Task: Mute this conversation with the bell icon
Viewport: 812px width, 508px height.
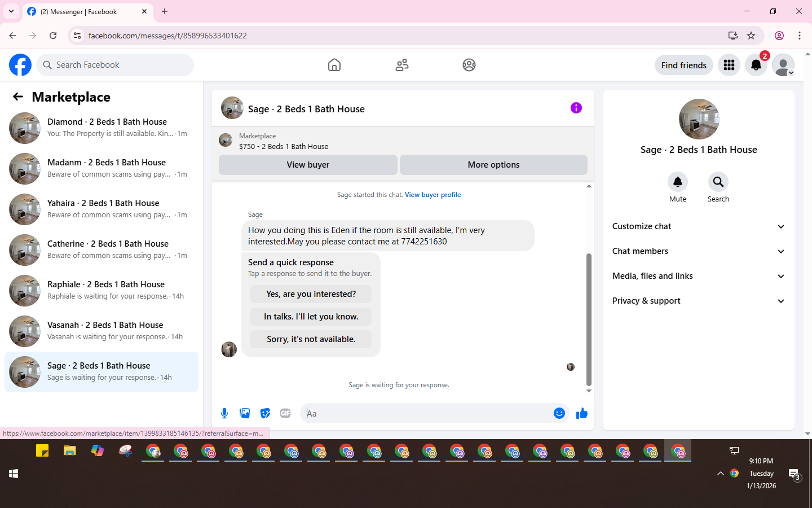Action: pyautogui.click(x=678, y=182)
